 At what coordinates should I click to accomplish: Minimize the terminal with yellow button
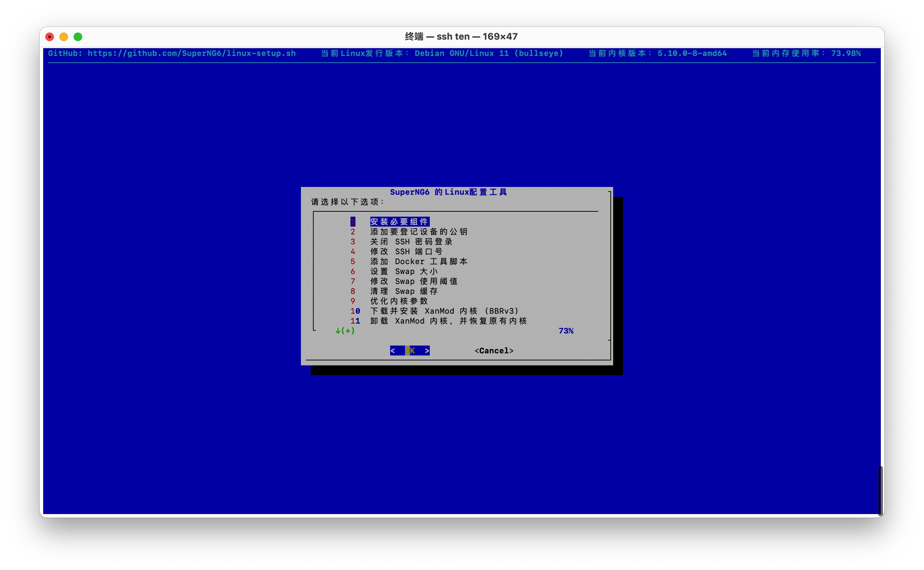[64, 36]
